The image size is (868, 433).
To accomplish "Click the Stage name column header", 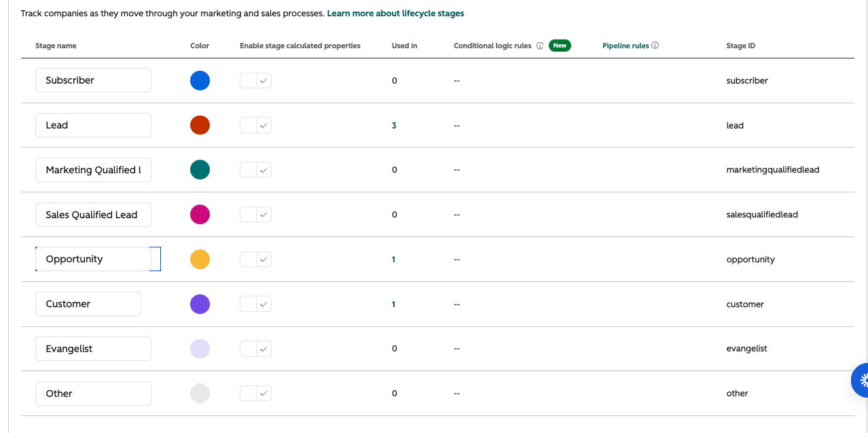I will [x=56, y=46].
